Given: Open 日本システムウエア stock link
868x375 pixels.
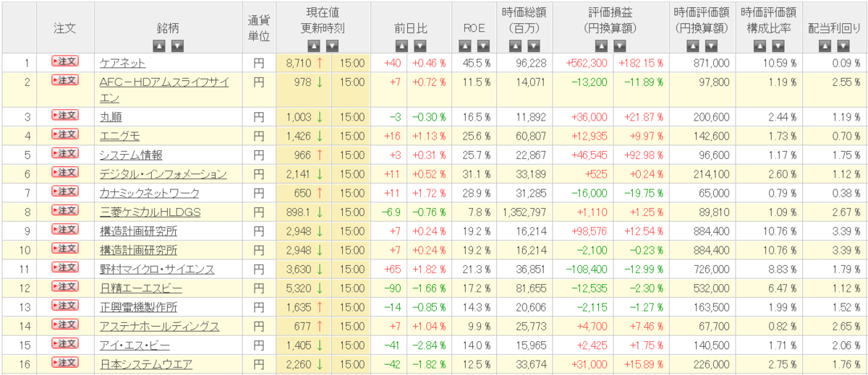Looking at the screenshot, I should pyautogui.click(x=145, y=364).
